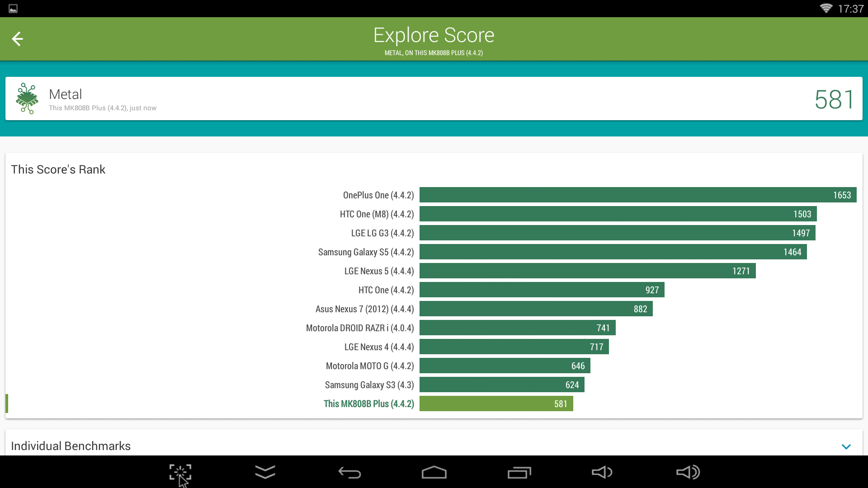Click the Individual Benchmarks section header
Image resolution: width=868 pixels, height=488 pixels.
pyautogui.click(x=71, y=446)
